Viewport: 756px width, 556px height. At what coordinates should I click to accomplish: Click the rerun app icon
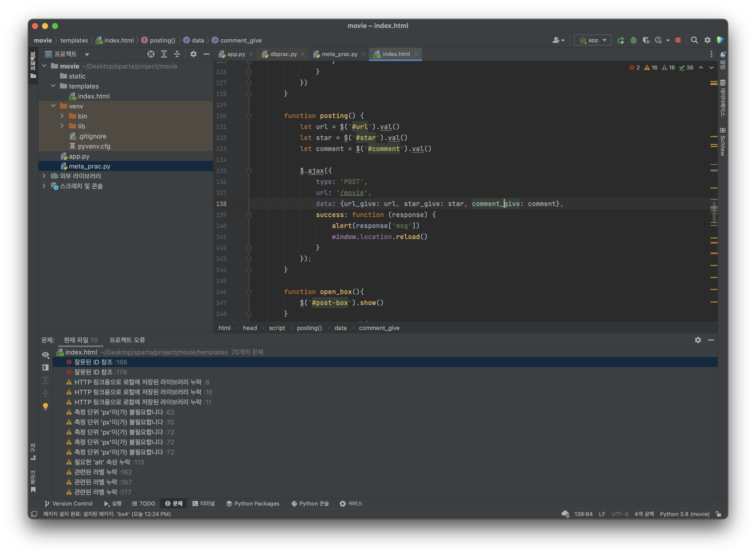pyautogui.click(x=620, y=40)
